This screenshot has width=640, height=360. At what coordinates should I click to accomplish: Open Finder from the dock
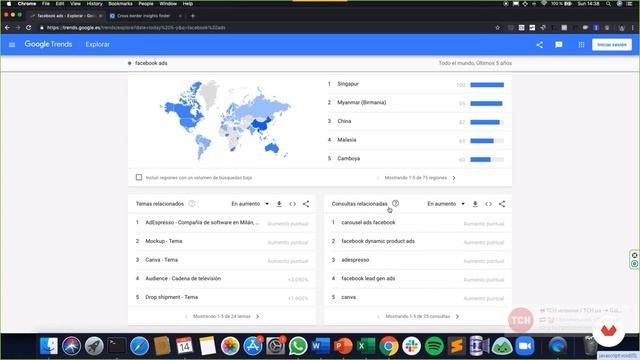tap(49, 346)
